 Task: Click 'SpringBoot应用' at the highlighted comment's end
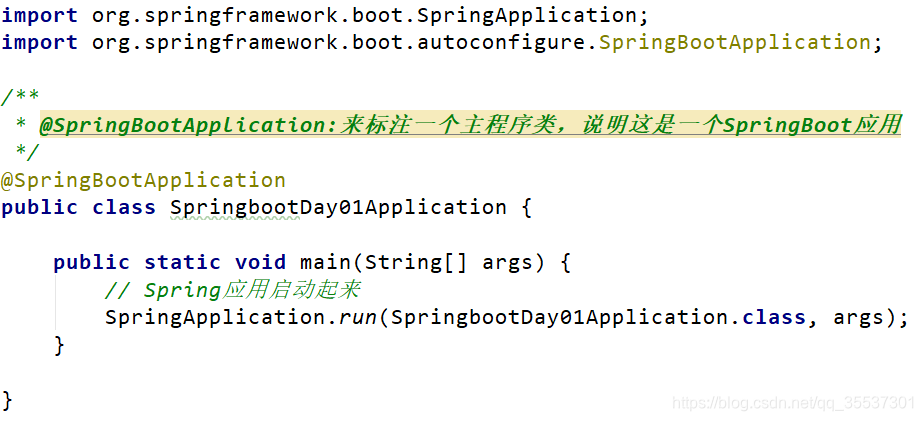pos(812,125)
